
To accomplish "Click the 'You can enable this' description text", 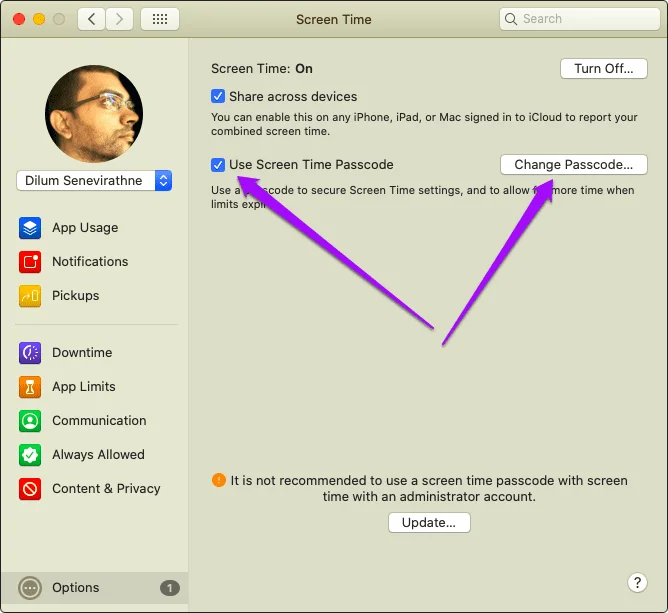I will pyautogui.click(x=424, y=124).
